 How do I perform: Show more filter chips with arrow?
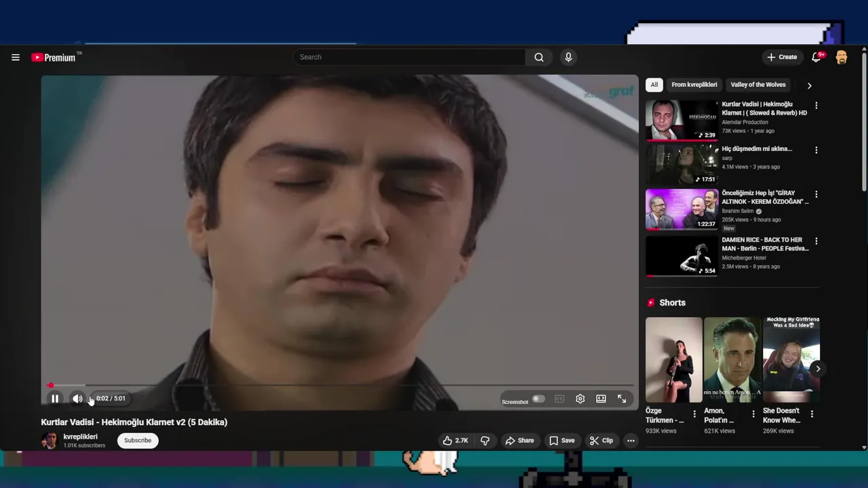pyautogui.click(x=809, y=85)
